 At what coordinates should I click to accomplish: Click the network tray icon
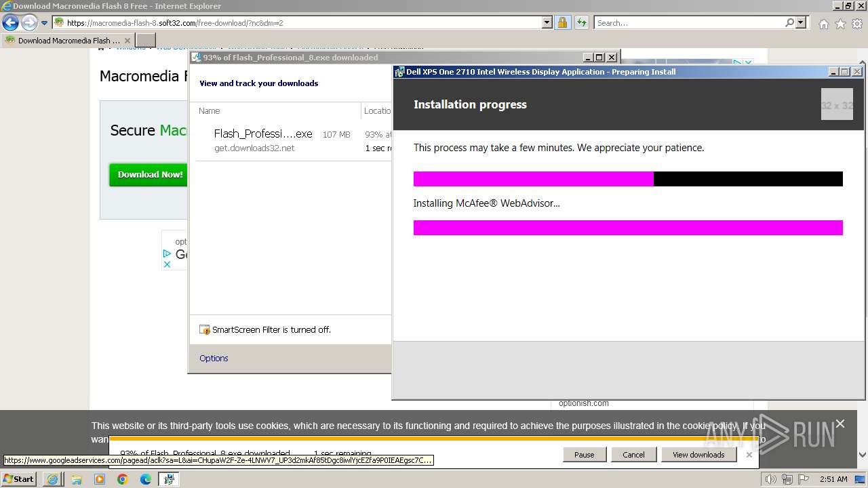789,479
